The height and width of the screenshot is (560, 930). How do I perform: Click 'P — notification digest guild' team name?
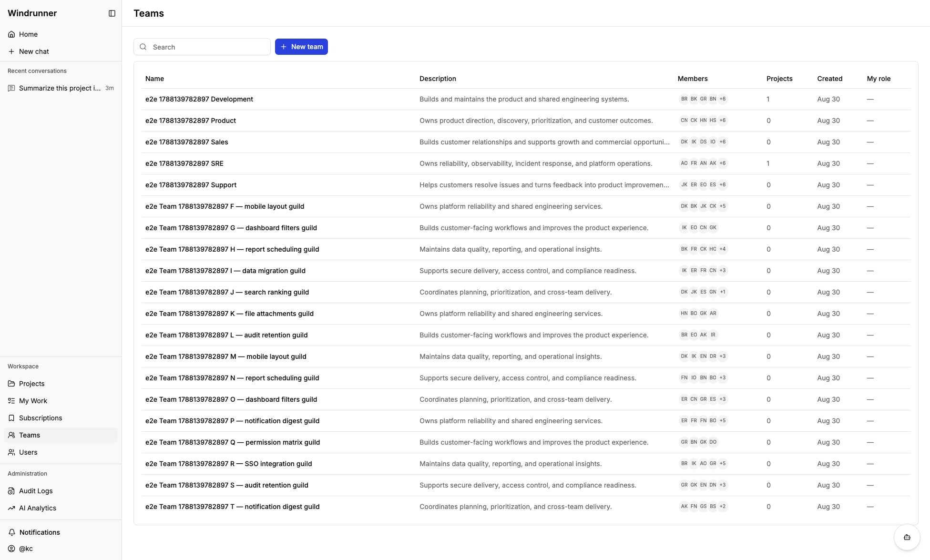(x=232, y=421)
